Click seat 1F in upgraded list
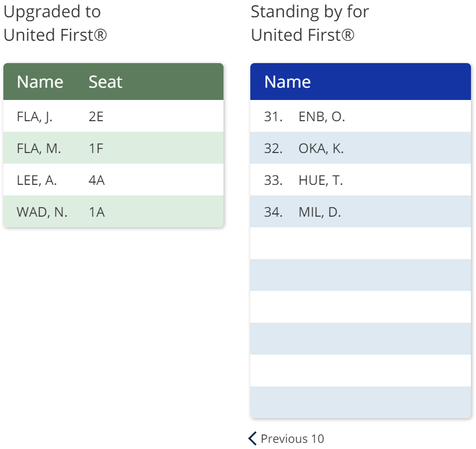The image size is (476, 449). [96, 149]
